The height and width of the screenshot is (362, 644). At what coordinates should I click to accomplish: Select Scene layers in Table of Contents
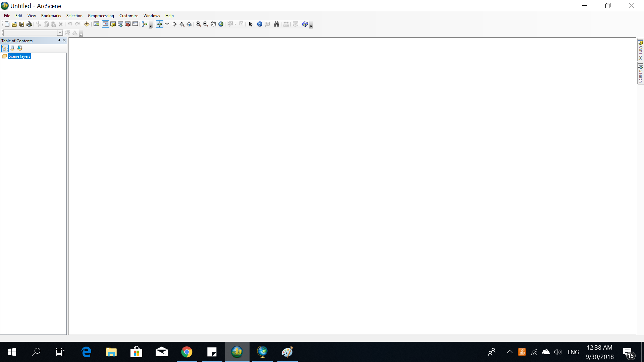point(19,56)
